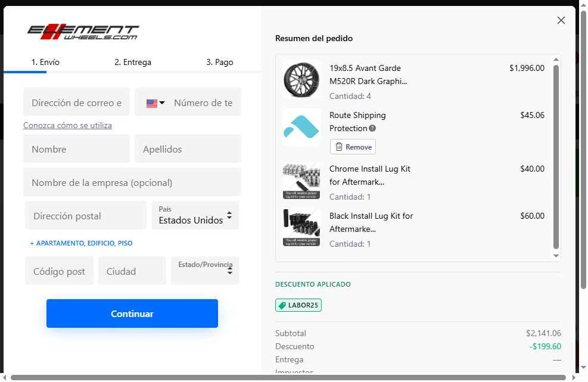
Task: Open the US flag country code selector
Action: pos(155,103)
